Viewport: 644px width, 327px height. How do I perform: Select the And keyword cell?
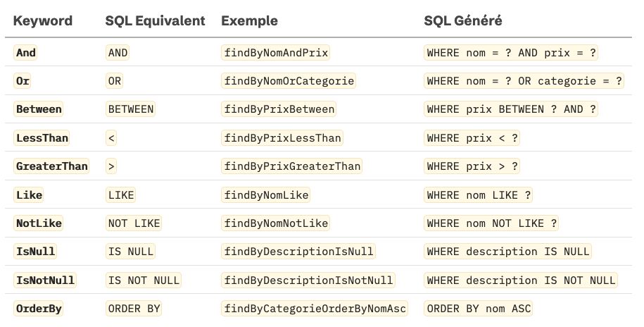click(26, 53)
